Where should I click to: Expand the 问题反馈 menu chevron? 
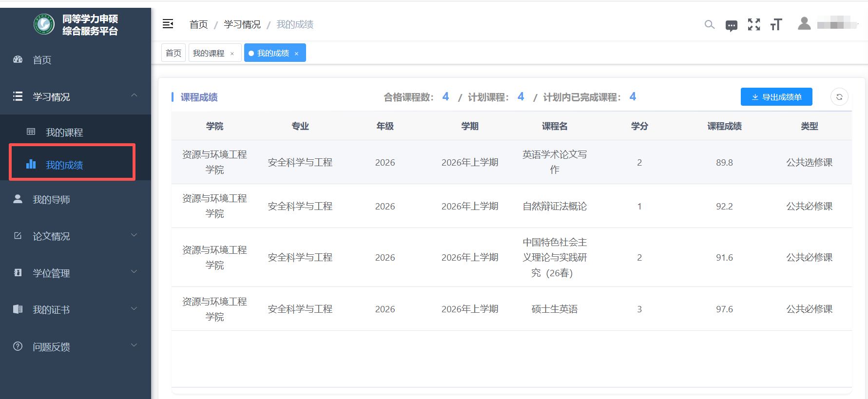pyautogui.click(x=134, y=345)
